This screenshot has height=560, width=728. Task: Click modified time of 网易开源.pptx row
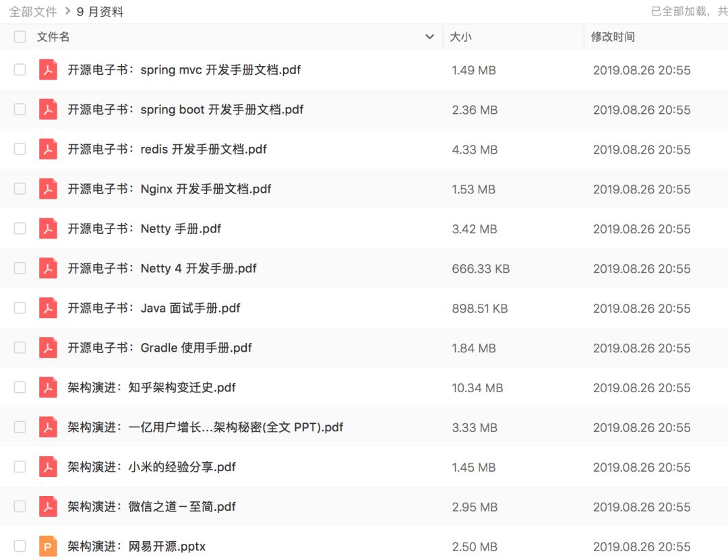tap(642, 547)
